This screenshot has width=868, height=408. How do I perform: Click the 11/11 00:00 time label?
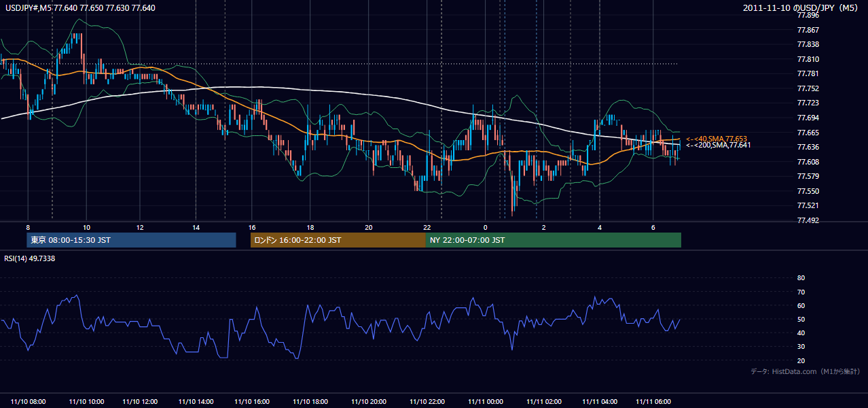(x=485, y=402)
